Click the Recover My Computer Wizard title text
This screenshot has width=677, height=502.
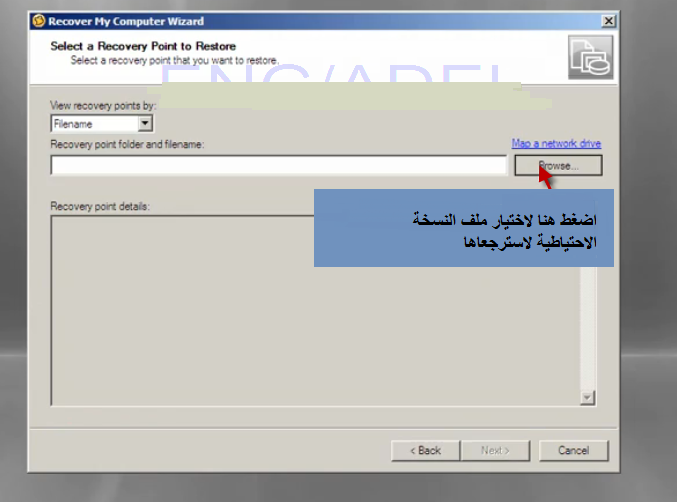click(126, 21)
